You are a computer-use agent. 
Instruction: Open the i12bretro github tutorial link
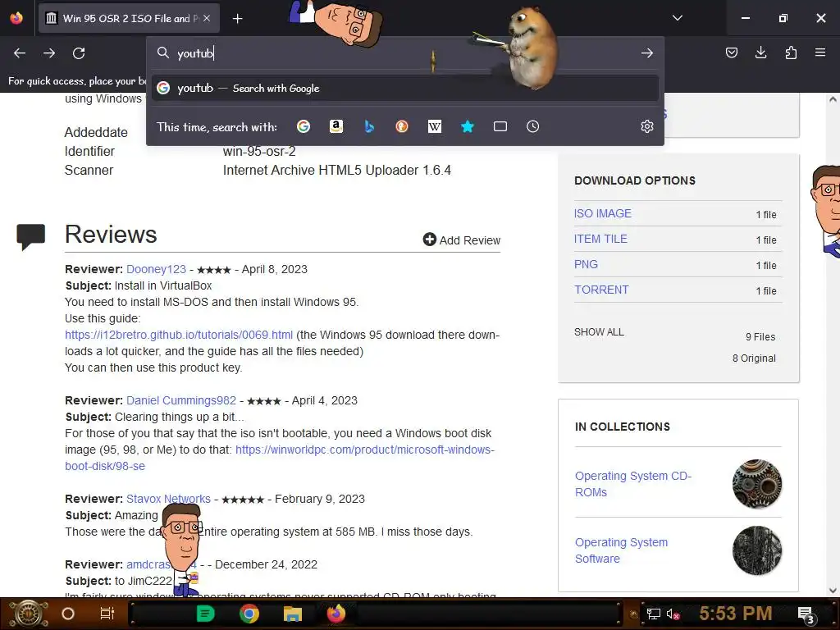[x=179, y=335]
